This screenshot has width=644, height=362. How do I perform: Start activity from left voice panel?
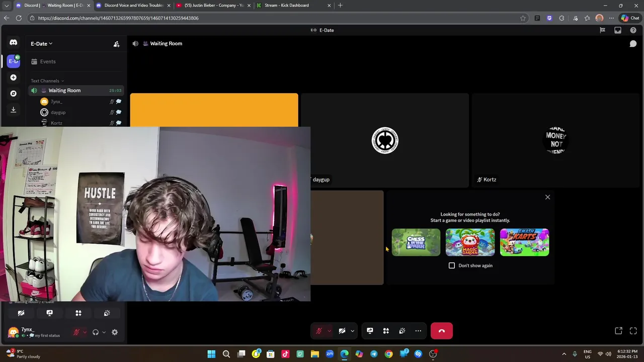(78, 313)
